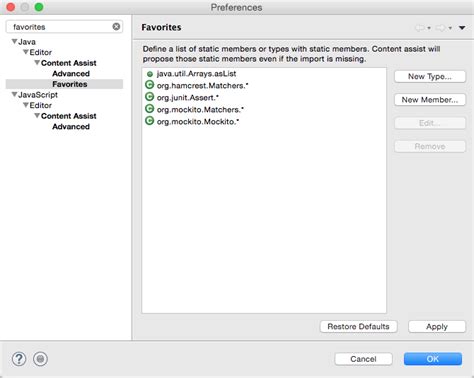Go back using the back arrow
Screen dimensions: 474x378
[419, 28]
